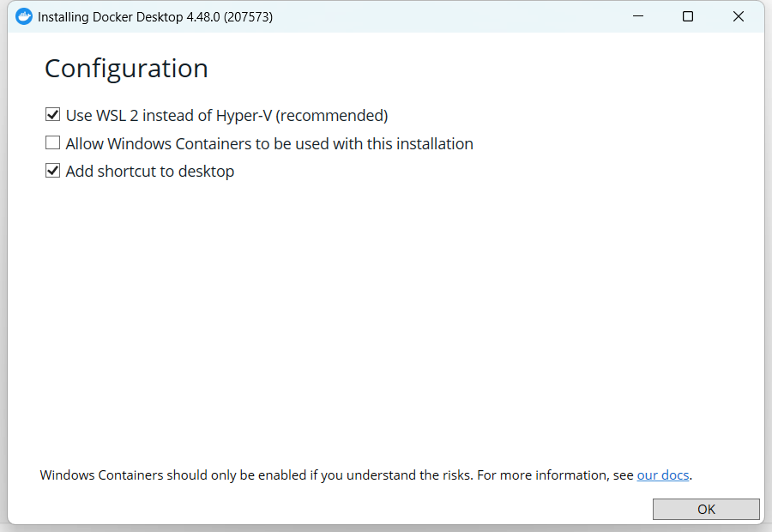The image size is (772, 532).
Task: Enable Allow Windows Containers checkbox
Action: coord(52,142)
